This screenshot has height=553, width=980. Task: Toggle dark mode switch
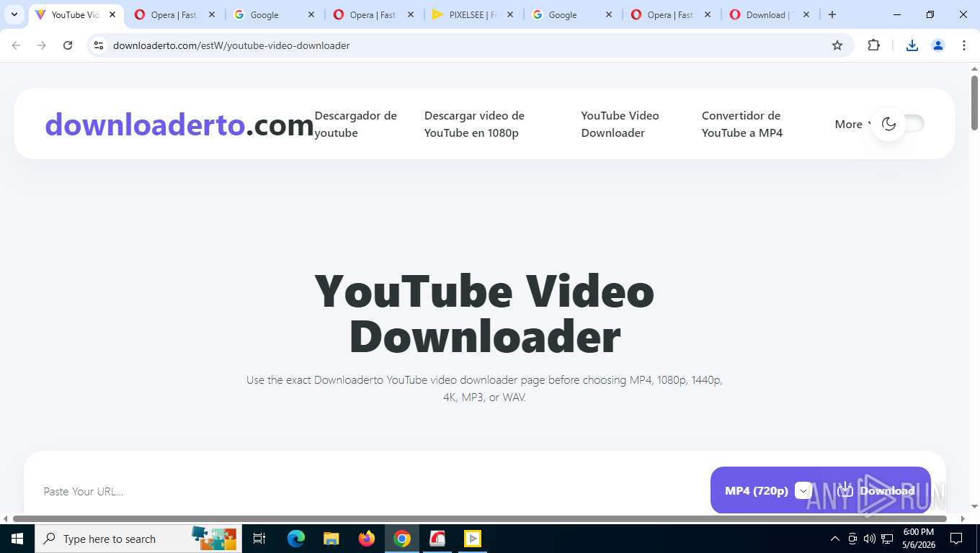tap(899, 124)
